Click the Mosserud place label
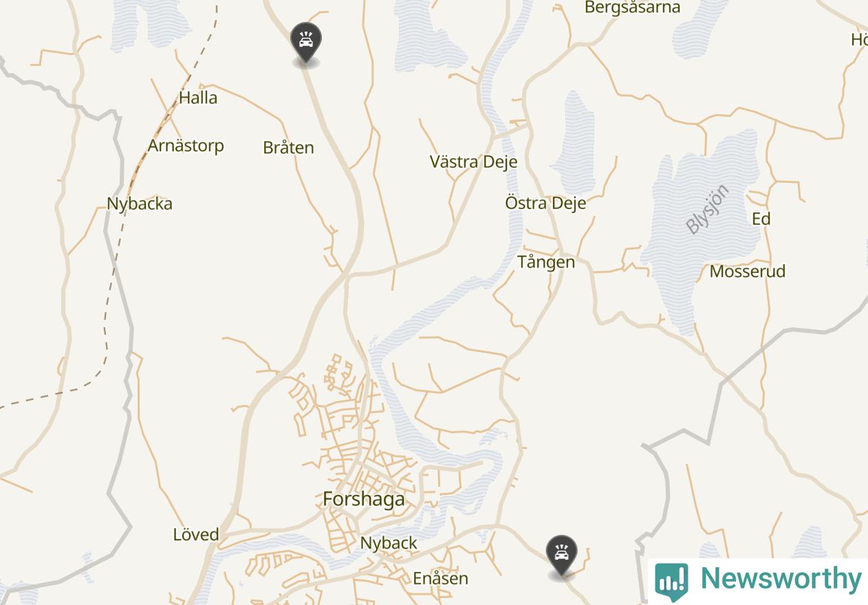 click(747, 272)
